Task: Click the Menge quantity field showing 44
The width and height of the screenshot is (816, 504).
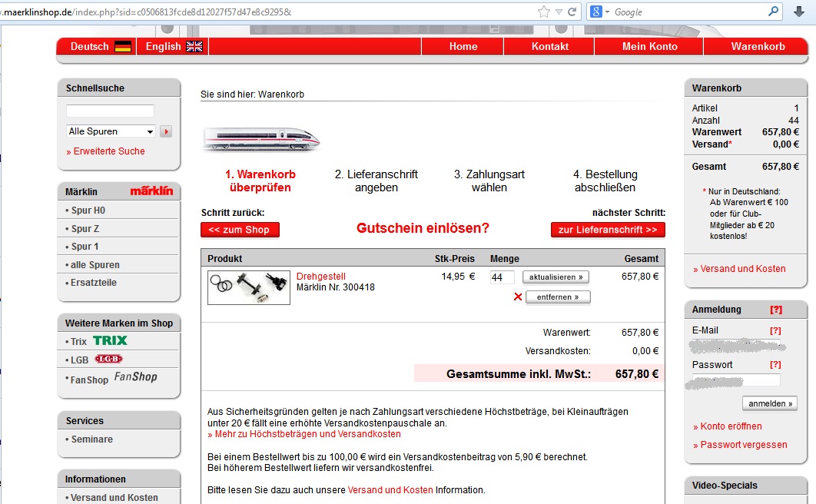Action: (502, 277)
